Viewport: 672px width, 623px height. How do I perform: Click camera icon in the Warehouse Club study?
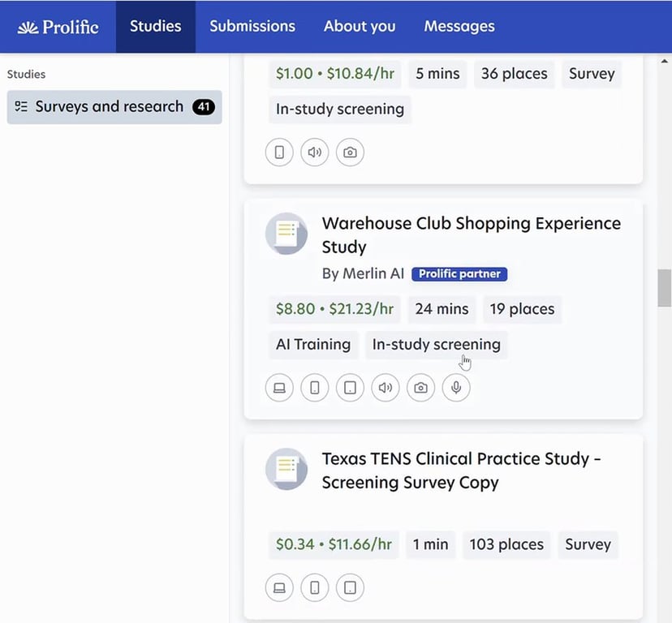(421, 388)
